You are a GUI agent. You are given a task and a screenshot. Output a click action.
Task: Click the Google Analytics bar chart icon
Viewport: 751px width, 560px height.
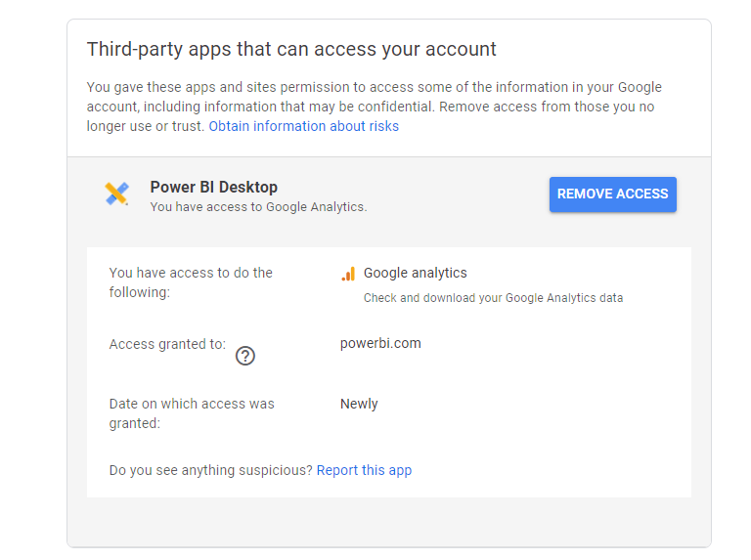coord(348,274)
